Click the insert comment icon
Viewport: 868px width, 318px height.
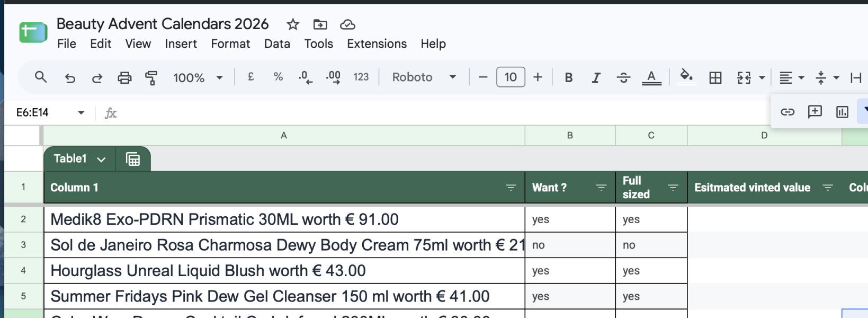click(815, 111)
